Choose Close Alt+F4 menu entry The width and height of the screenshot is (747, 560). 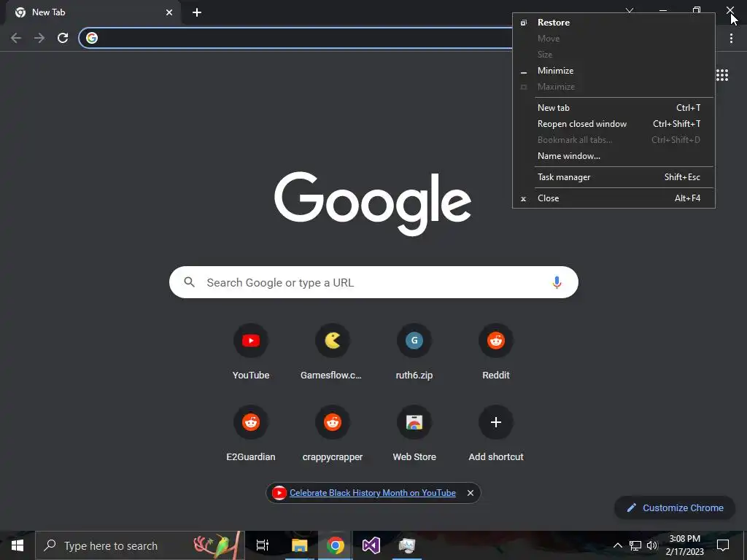tap(614, 198)
